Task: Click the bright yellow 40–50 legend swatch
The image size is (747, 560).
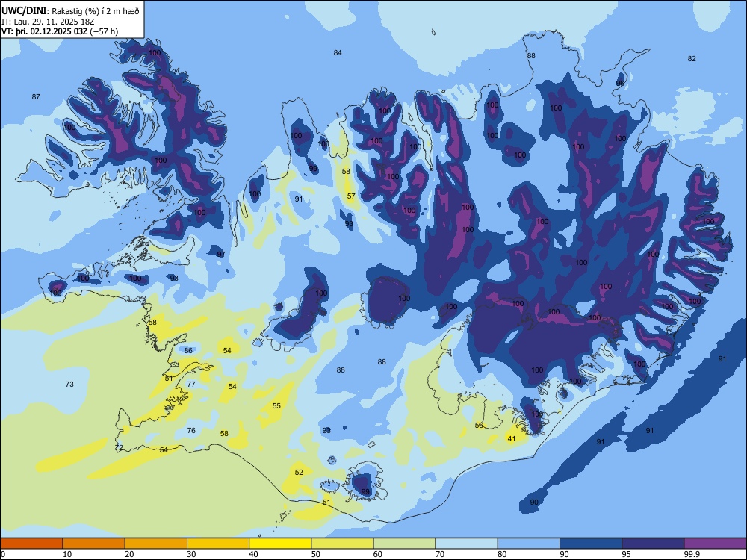Action: tap(280, 544)
